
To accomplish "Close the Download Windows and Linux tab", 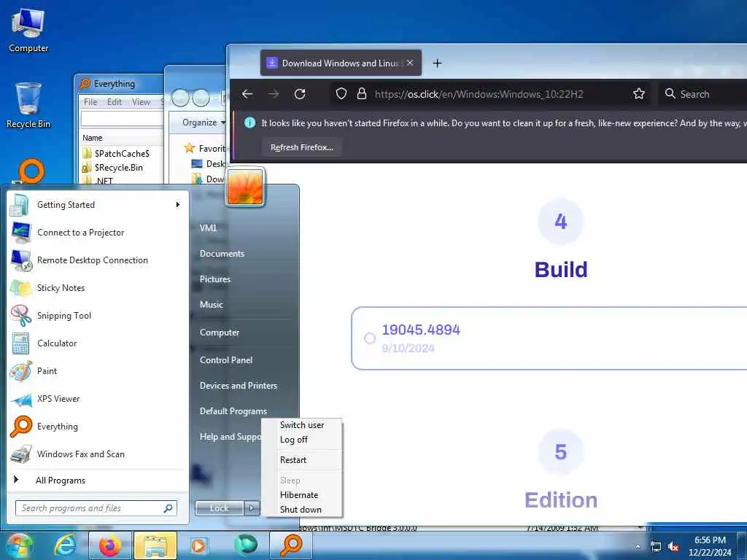I will coord(410,63).
